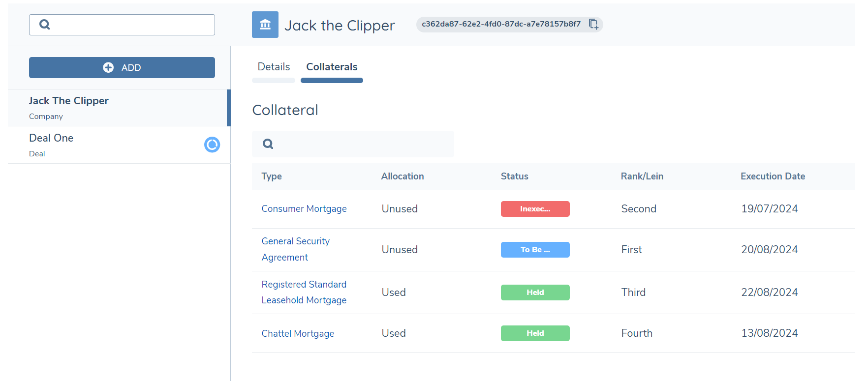This screenshot has width=868, height=381.
Task: Click the Held badge for Chattel Mortgage
Action: [535, 333]
